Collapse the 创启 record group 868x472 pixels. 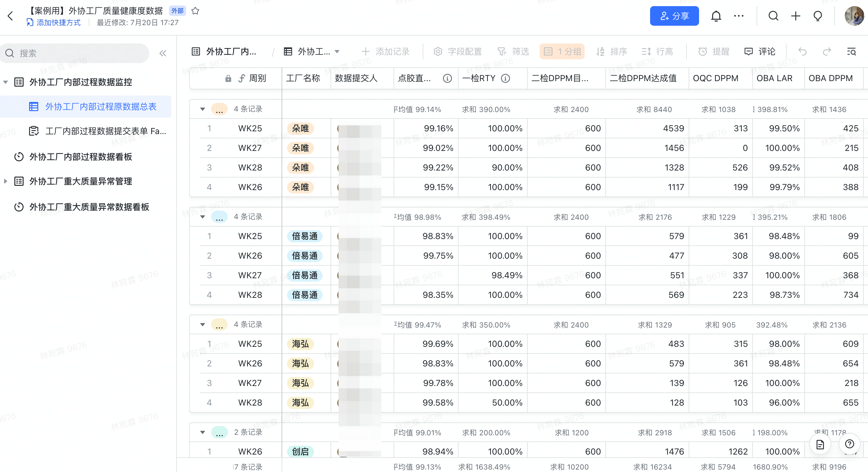pos(203,432)
